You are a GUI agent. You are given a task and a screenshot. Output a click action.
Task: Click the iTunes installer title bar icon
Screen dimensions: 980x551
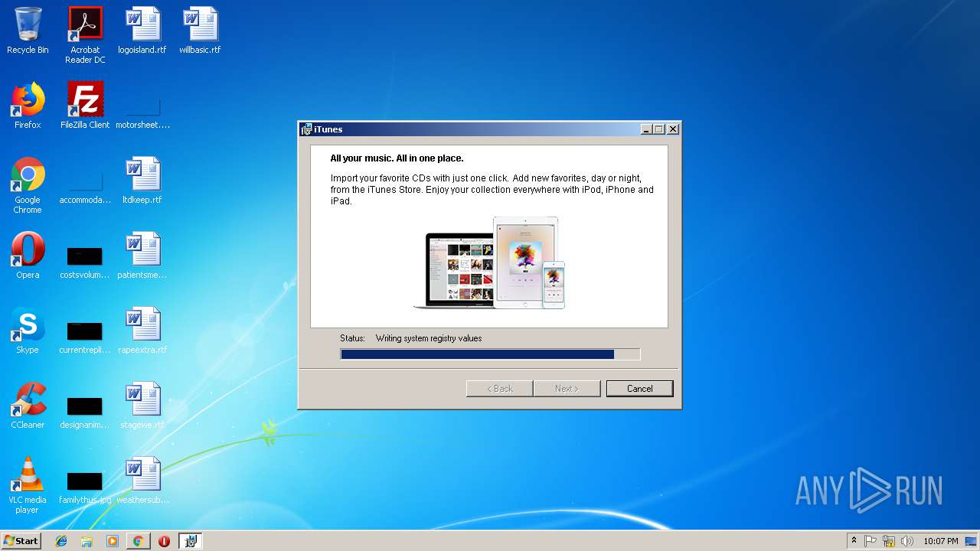(x=306, y=129)
